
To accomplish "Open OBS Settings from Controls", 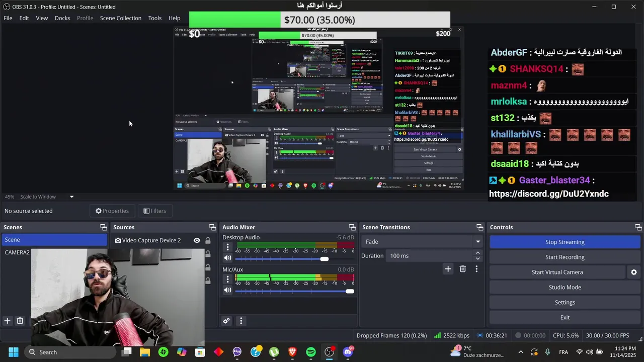I will pyautogui.click(x=565, y=302).
